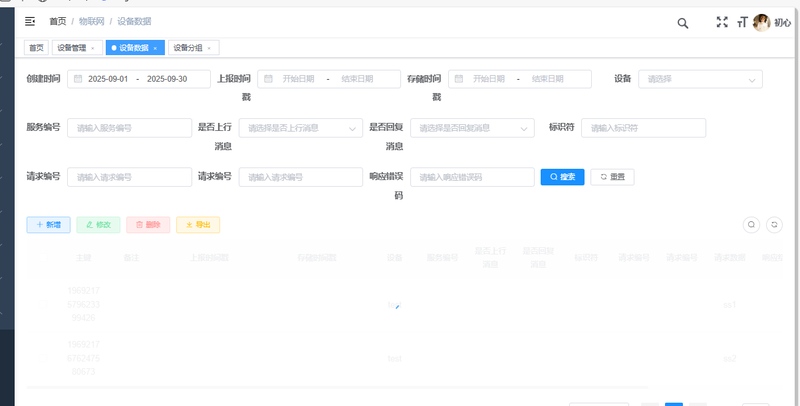Image resolution: width=800 pixels, height=406 pixels.
Task: Click the blue 搜索 button
Action: (562, 177)
